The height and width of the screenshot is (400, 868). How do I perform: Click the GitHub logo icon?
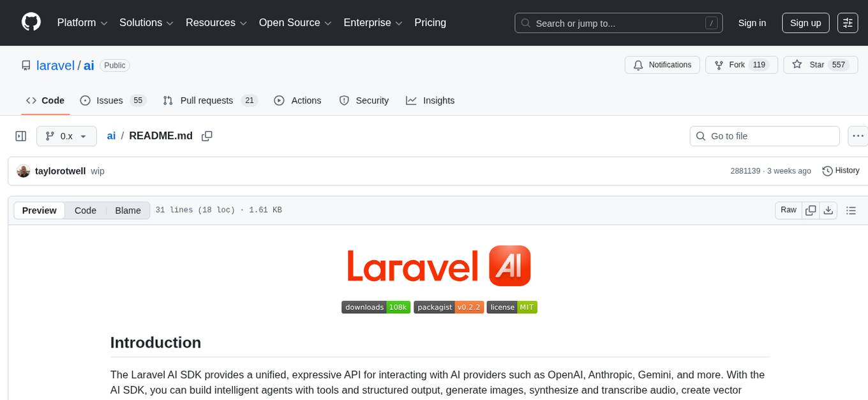31,22
